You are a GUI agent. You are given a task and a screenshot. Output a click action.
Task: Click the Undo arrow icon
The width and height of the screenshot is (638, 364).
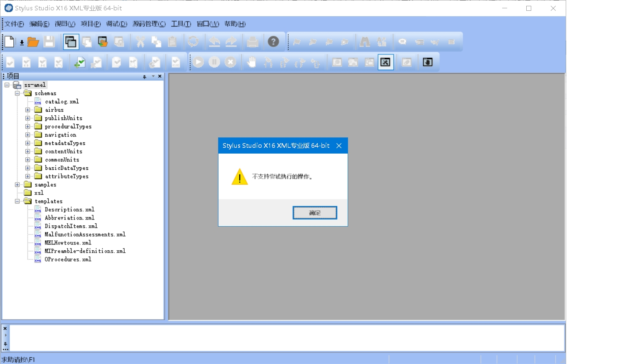pyautogui.click(x=214, y=42)
